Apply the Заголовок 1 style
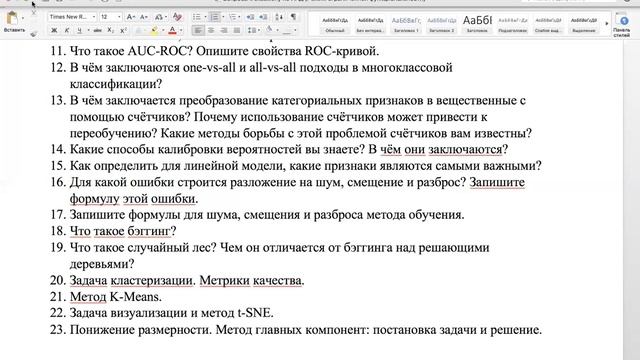The height and width of the screenshot is (360, 640). pos(406,24)
